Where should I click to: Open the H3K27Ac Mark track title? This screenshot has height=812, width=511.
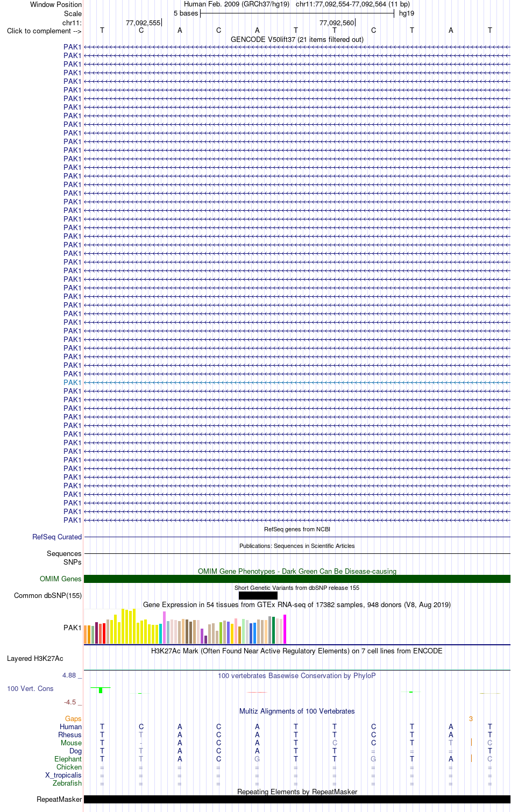[297, 651]
